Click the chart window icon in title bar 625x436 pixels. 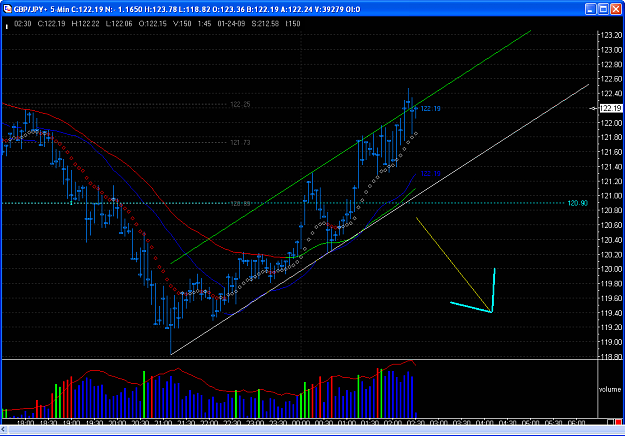[7, 9]
